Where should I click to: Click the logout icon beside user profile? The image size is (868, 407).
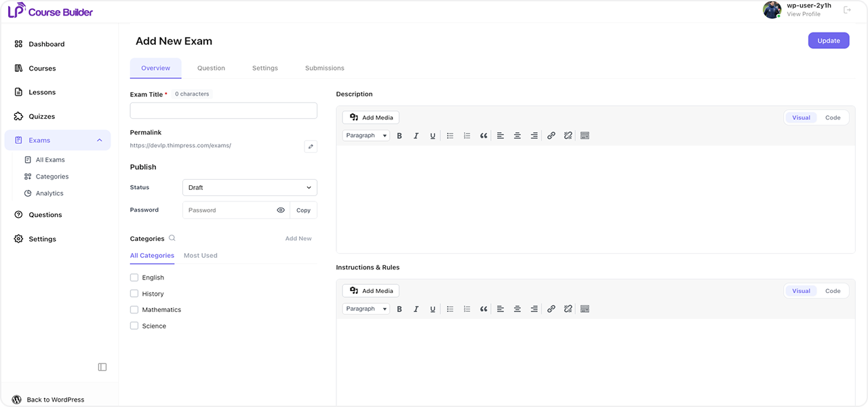(x=847, y=9)
